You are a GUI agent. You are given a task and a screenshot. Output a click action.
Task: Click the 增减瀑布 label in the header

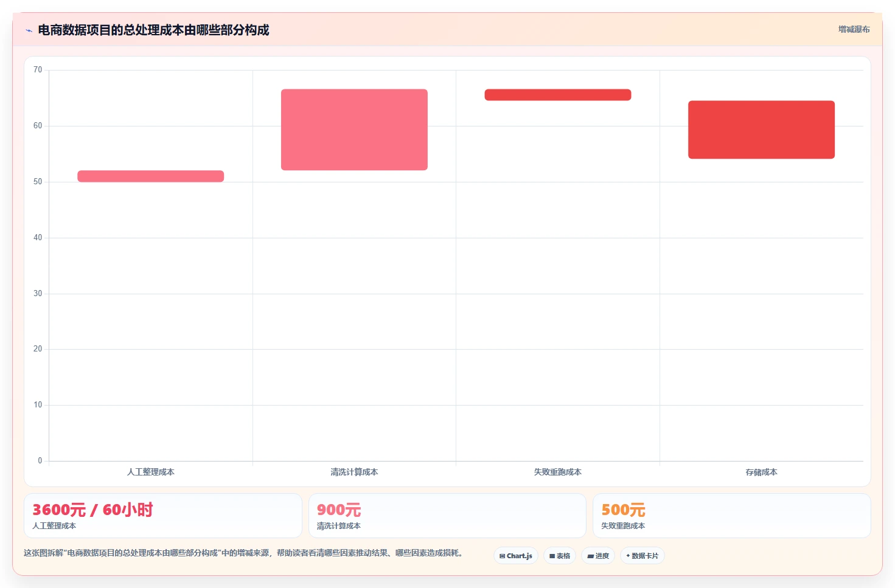pyautogui.click(x=854, y=29)
